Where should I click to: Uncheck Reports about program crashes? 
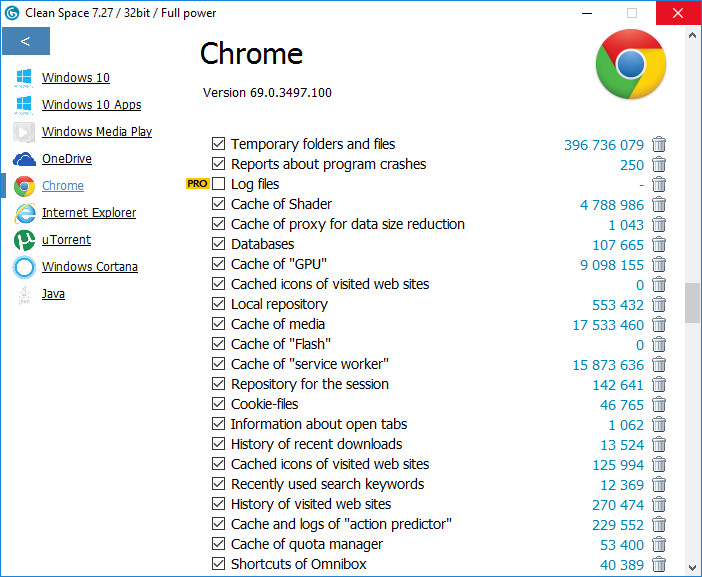coord(219,164)
